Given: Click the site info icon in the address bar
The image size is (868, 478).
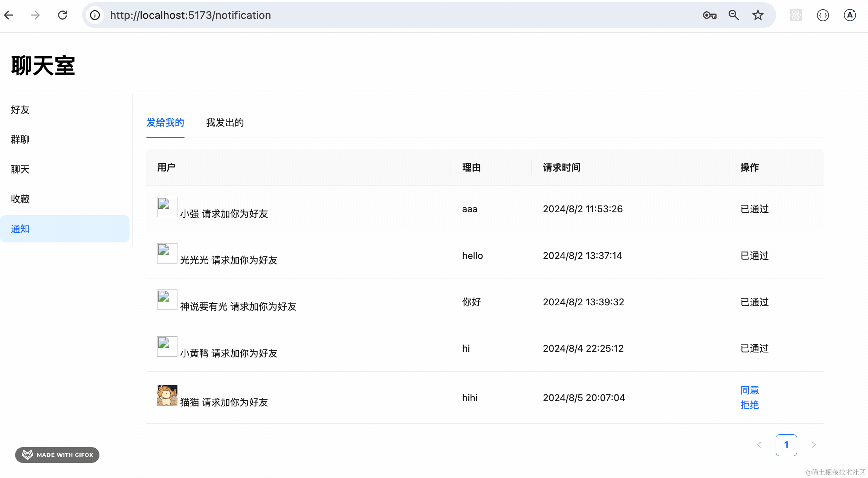Looking at the screenshot, I should (x=95, y=15).
